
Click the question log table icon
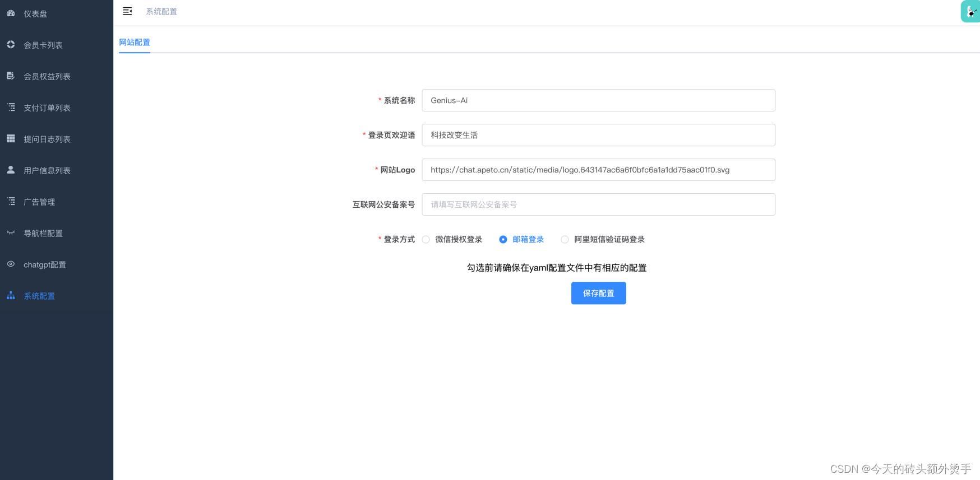(11, 138)
